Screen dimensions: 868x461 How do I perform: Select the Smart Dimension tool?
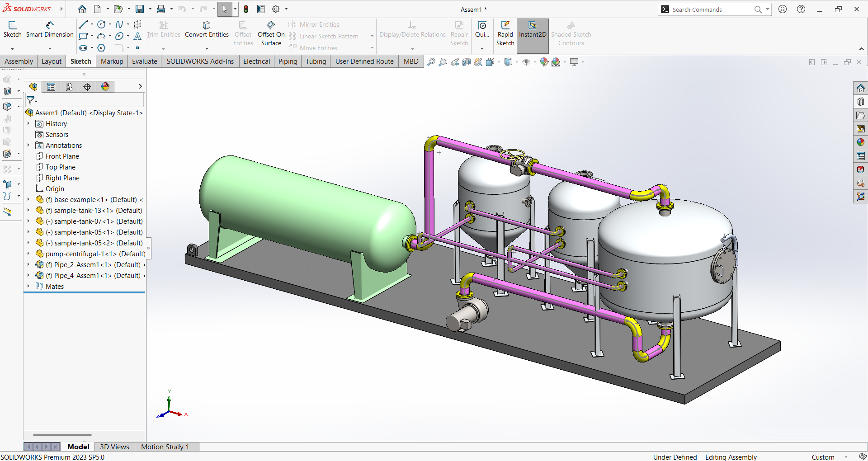(50, 31)
